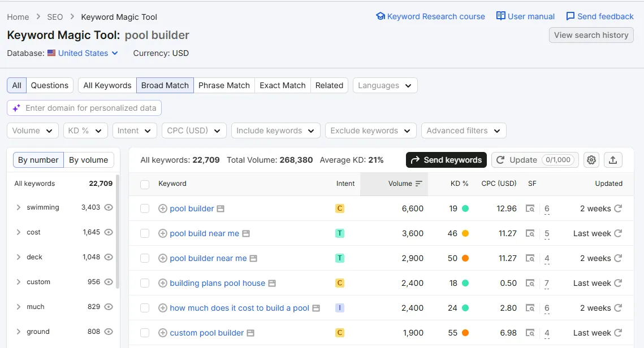The image size is (644, 348).
Task: Open the Volume filter dropdown
Action: pos(33,130)
